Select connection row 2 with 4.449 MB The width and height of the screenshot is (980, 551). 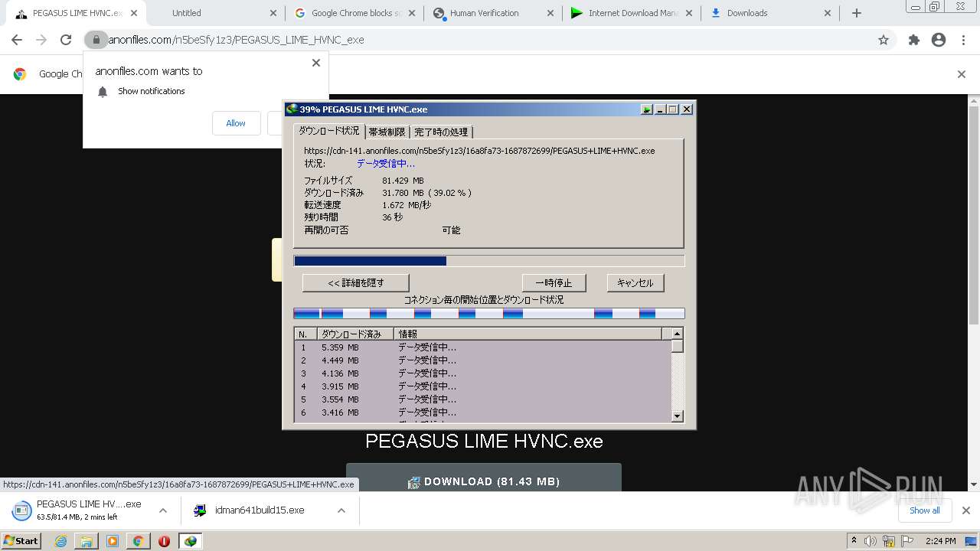click(x=482, y=360)
